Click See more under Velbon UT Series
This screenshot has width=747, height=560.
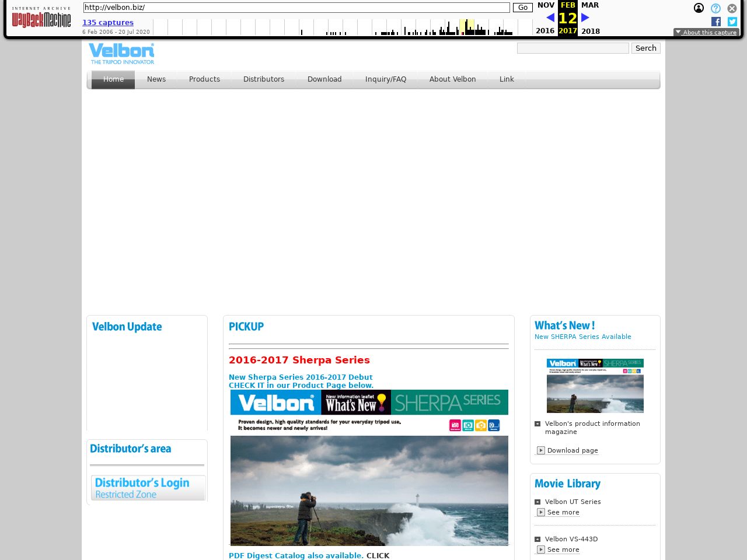point(563,512)
